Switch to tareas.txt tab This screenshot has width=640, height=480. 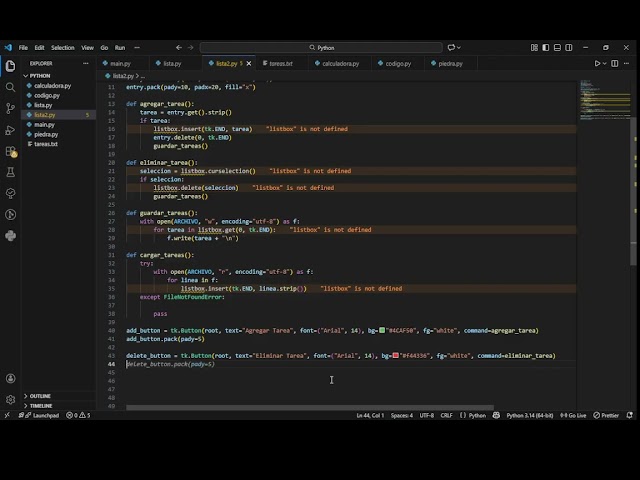[282, 63]
